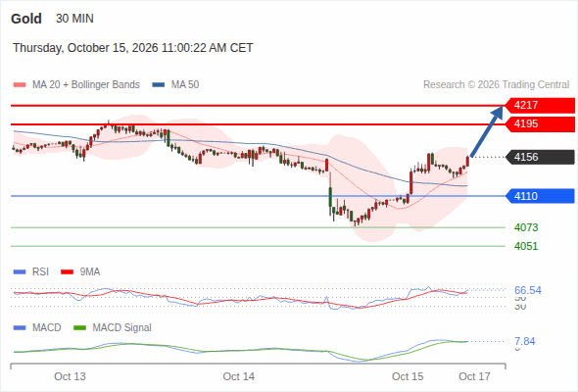This screenshot has width=578, height=392.
Task: Click the Thursday, October 15, 2026 timestamp
Action: click(x=133, y=48)
